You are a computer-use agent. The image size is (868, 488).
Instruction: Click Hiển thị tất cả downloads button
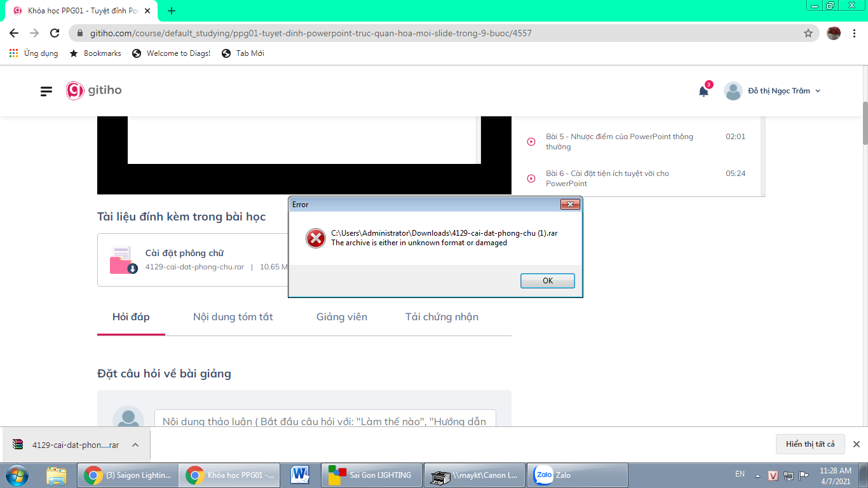(x=810, y=444)
